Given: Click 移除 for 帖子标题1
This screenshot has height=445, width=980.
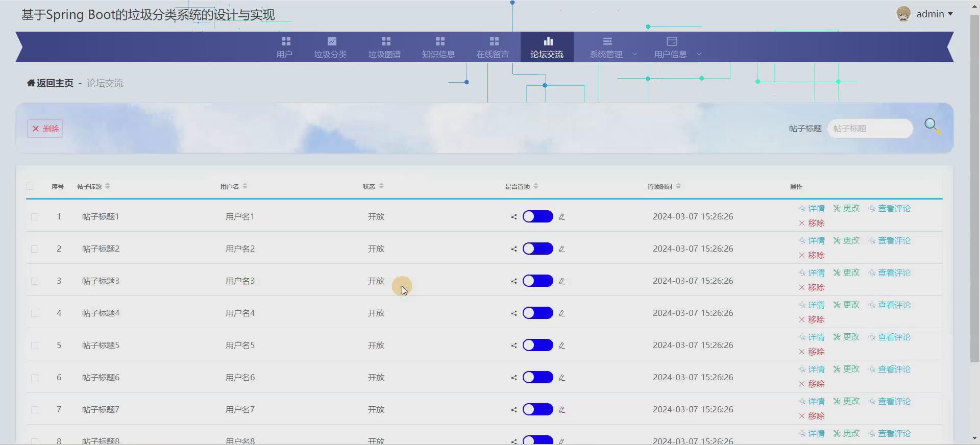Looking at the screenshot, I should (x=812, y=223).
